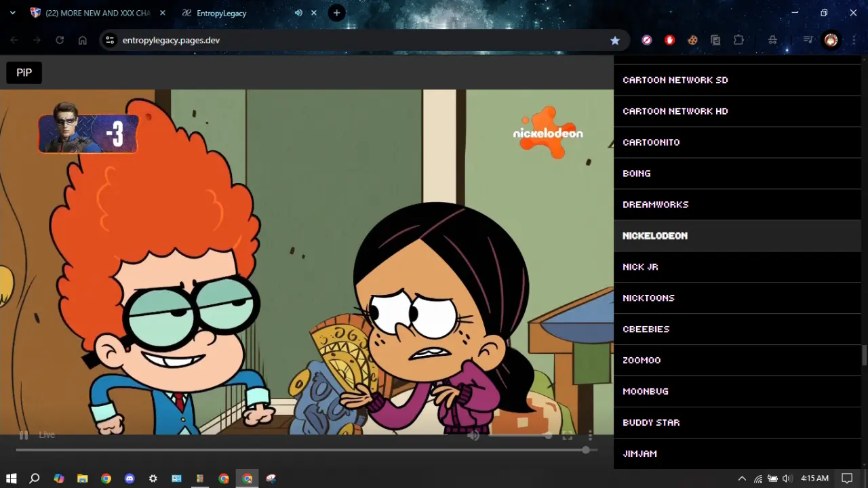Open the DreamWorks channel
Screen dimensions: 868x488
click(737, 205)
